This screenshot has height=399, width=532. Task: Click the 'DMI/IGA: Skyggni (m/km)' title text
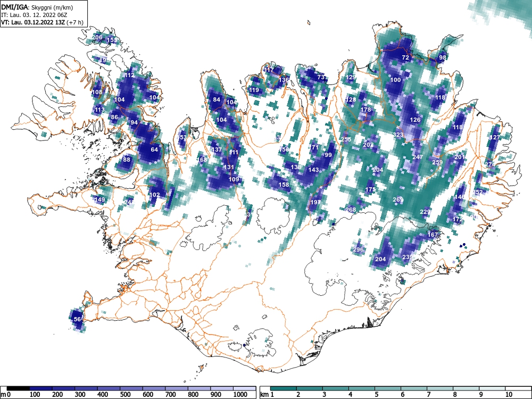[x=37, y=7]
